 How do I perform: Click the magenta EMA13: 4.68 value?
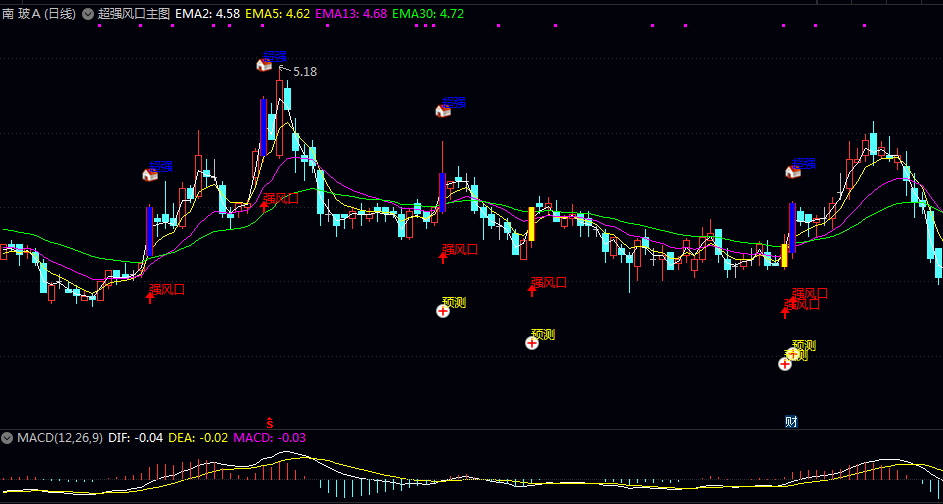point(351,14)
